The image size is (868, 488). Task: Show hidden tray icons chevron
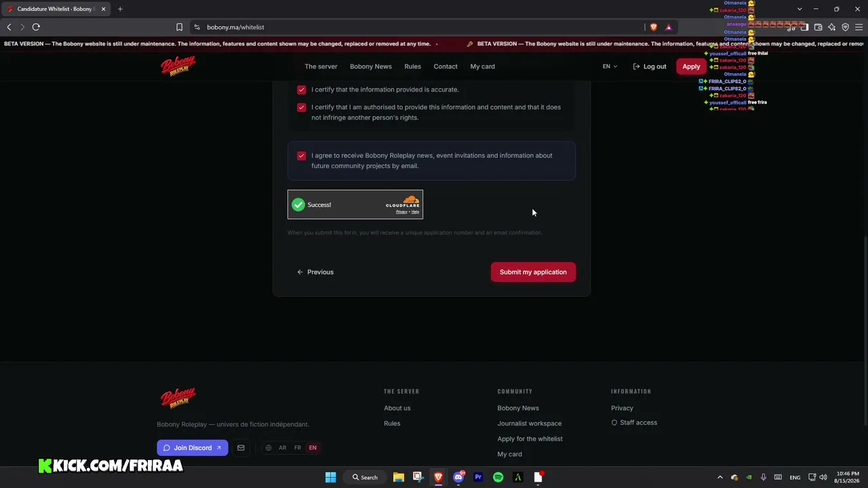pos(720,477)
